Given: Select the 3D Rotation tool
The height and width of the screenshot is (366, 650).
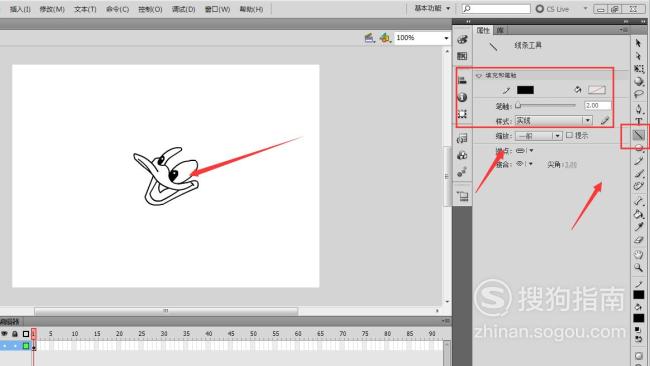Looking at the screenshot, I should (x=638, y=81).
